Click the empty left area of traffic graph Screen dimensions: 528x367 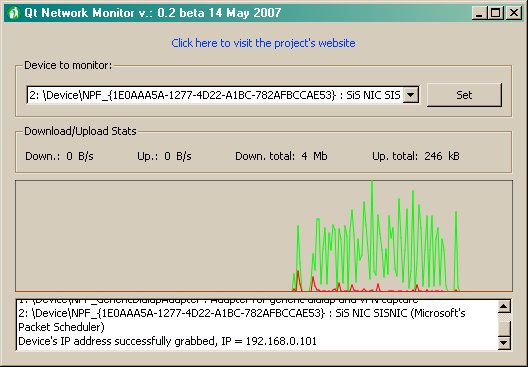click(152, 236)
